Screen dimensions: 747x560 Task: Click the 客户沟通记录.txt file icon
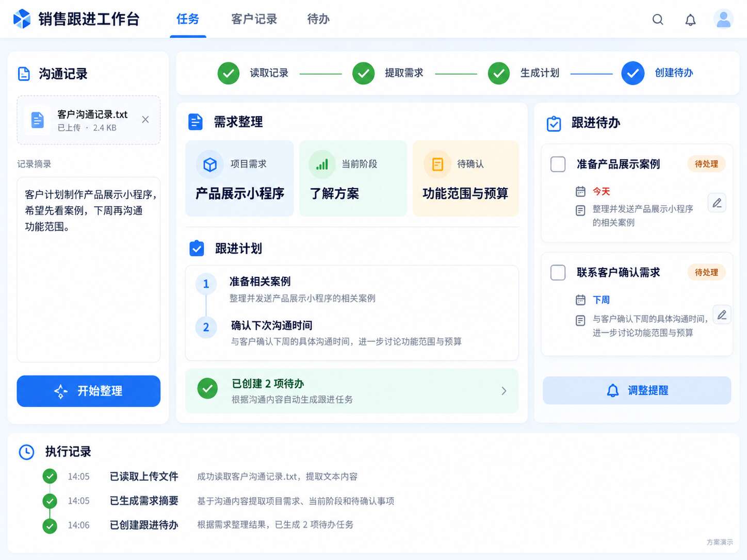click(x=37, y=120)
